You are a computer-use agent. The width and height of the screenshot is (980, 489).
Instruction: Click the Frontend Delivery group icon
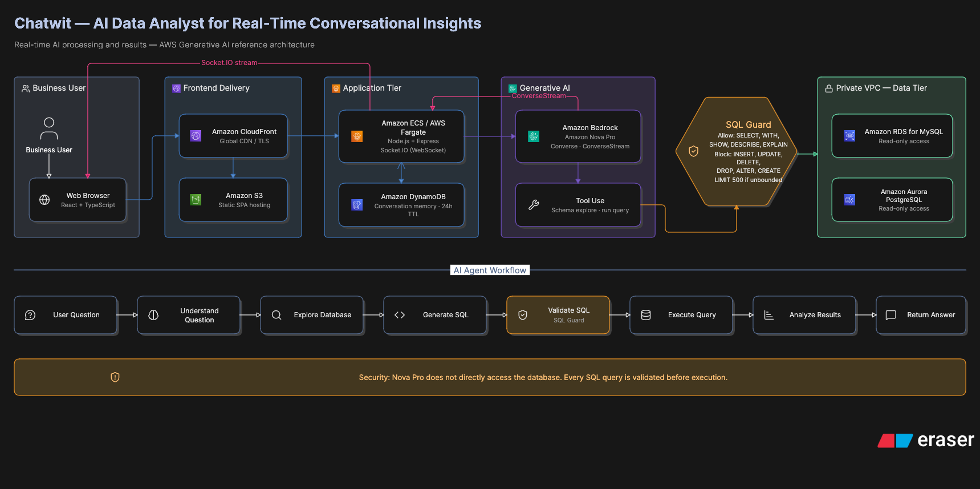[176, 88]
